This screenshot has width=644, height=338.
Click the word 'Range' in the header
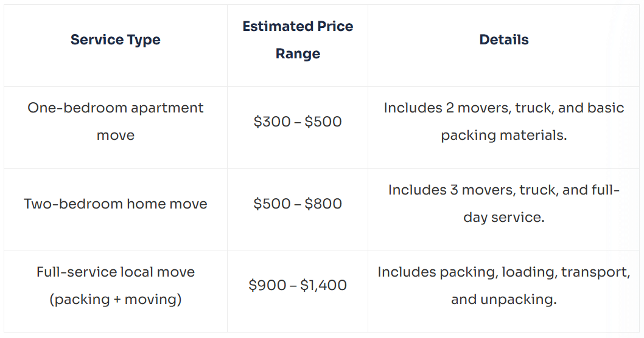point(298,53)
